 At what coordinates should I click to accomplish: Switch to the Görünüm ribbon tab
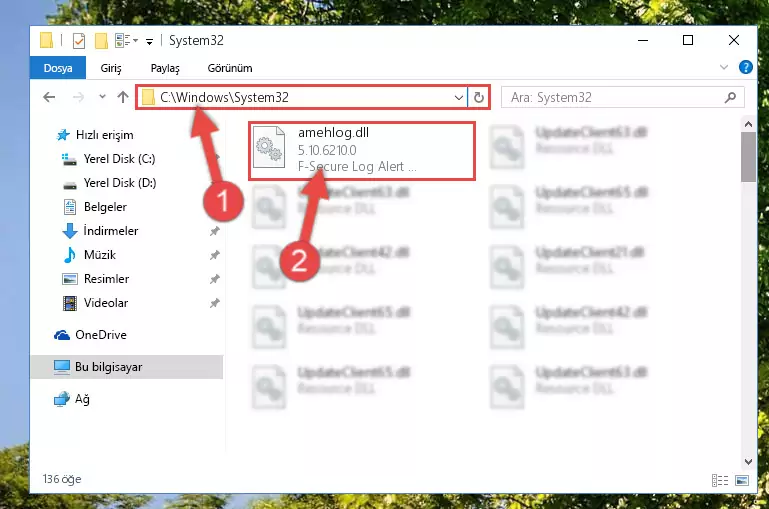(230, 68)
